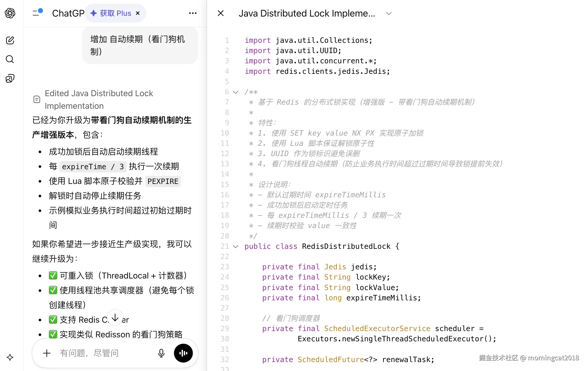
Task: Click the scroll-to-bottom arrow button
Action: [x=115, y=318]
